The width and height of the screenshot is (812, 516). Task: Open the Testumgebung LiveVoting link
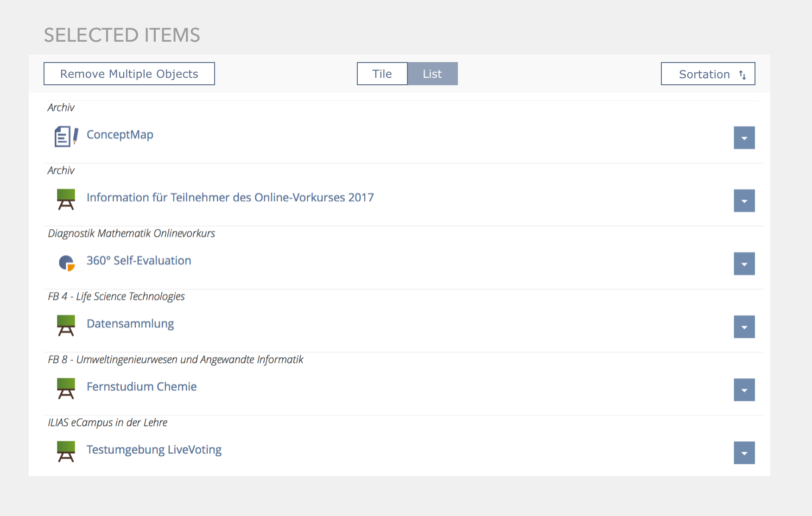(154, 450)
